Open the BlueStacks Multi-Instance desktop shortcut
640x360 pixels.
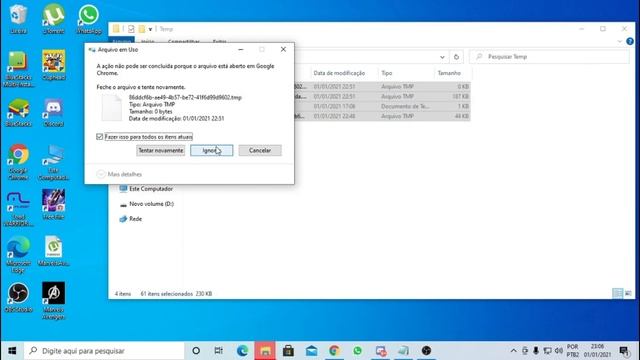18,69
